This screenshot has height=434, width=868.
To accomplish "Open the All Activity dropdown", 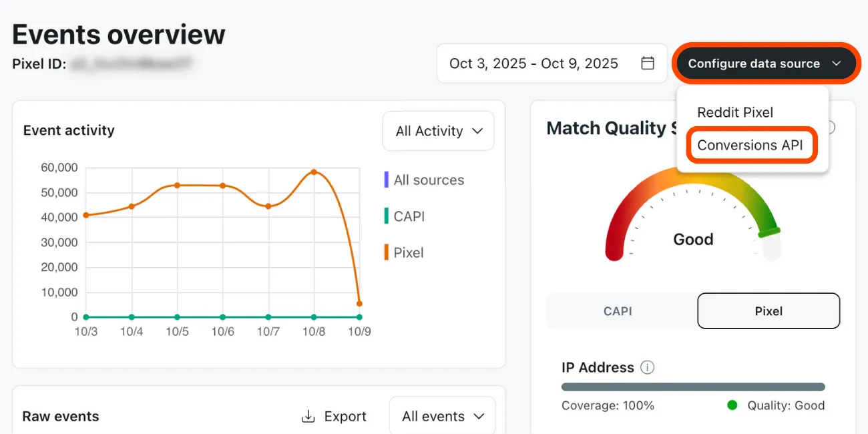I will (438, 131).
